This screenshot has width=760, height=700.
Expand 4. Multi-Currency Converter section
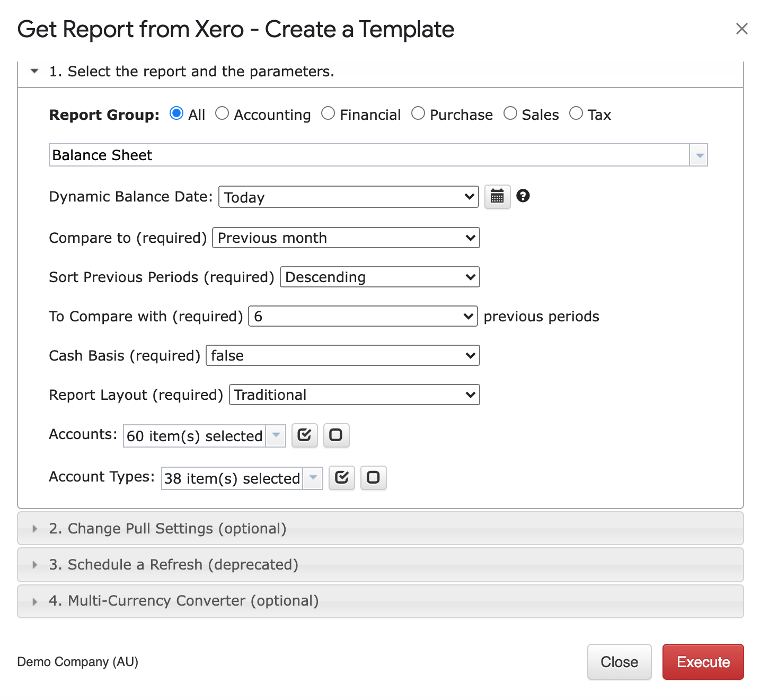(x=381, y=601)
